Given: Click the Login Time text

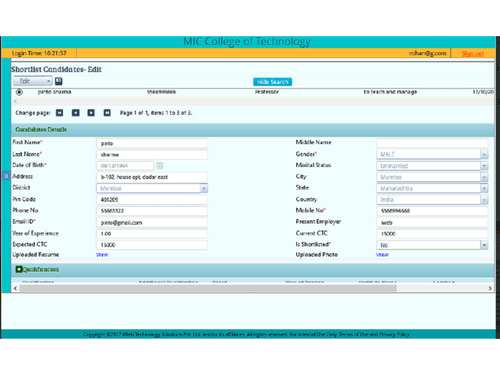Looking at the screenshot, I should coord(39,53).
